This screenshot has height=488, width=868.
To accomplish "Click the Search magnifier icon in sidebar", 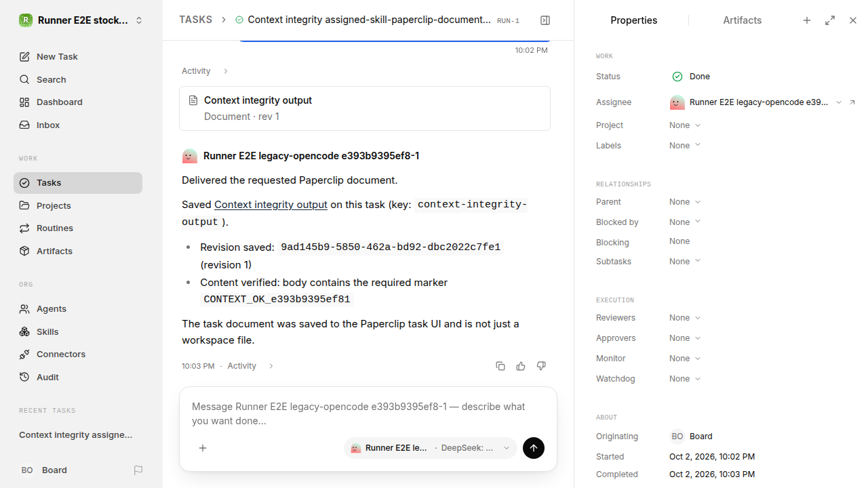I will [x=24, y=80].
